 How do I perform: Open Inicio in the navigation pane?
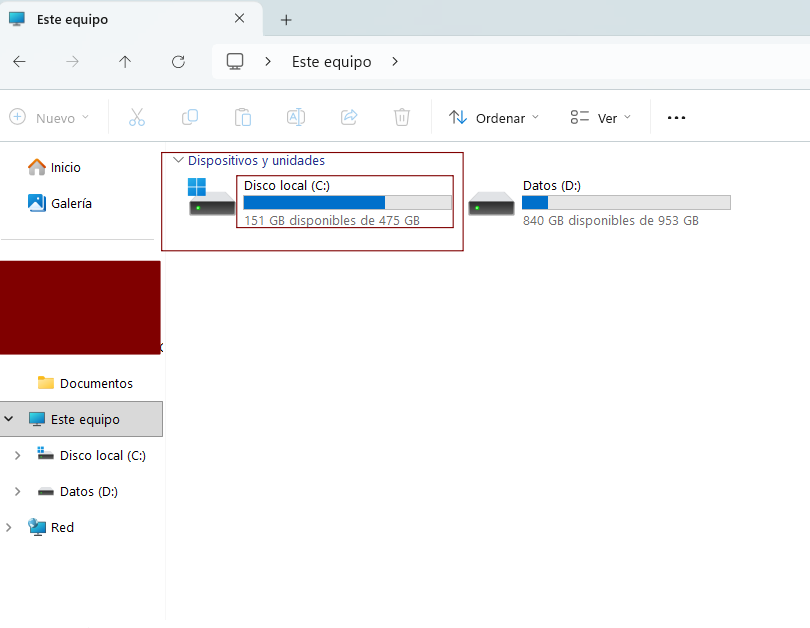coord(65,167)
